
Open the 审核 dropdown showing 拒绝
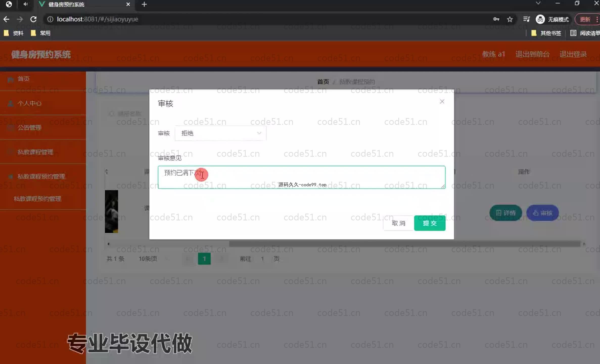tap(220, 133)
